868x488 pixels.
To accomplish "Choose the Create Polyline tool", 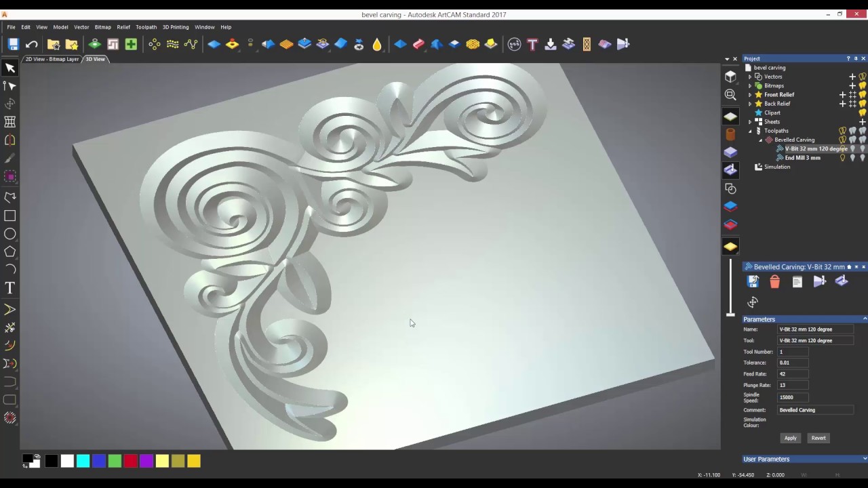I will (x=10, y=197).
